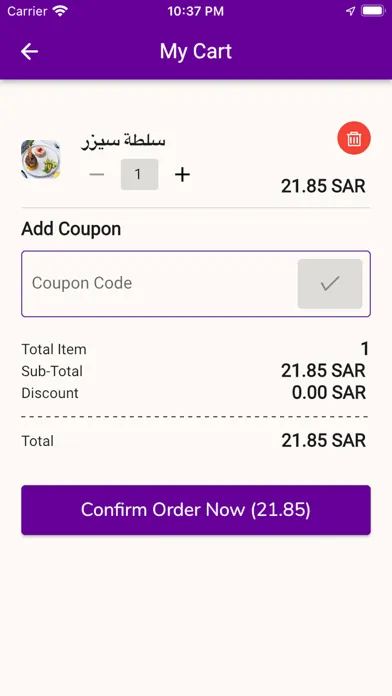The image size is (392, 696).
Task: Select the quantity box showing 1
Action: click(139, 174)
